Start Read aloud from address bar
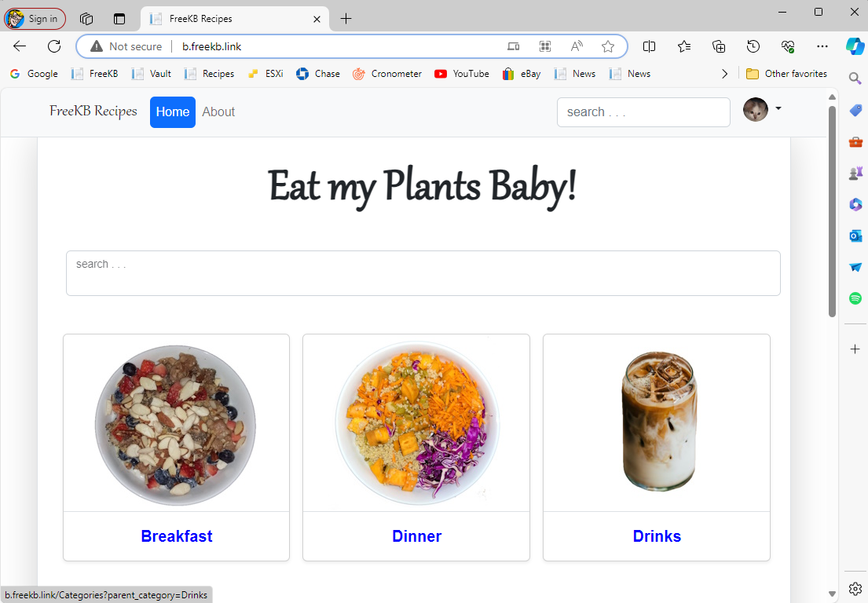The height and width of the screenshot is (603, 868). 577,46
